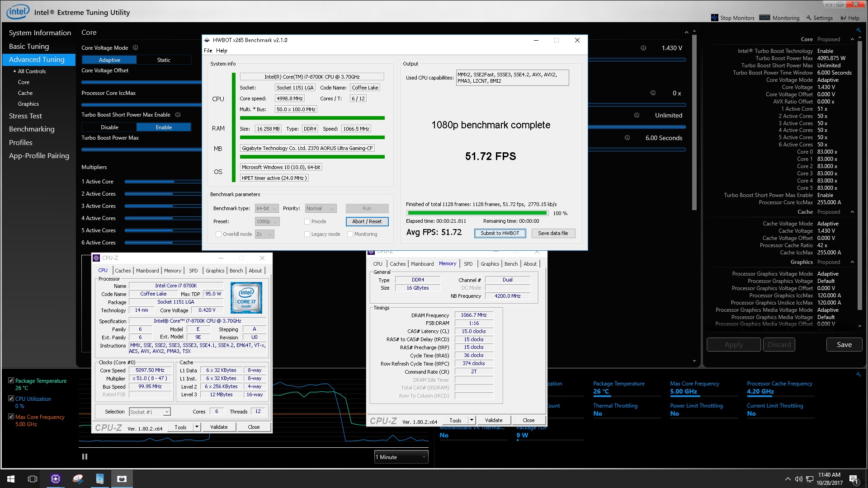
Task: Click Intel Core i7 badge in CPU-Z
Action: 246,298
